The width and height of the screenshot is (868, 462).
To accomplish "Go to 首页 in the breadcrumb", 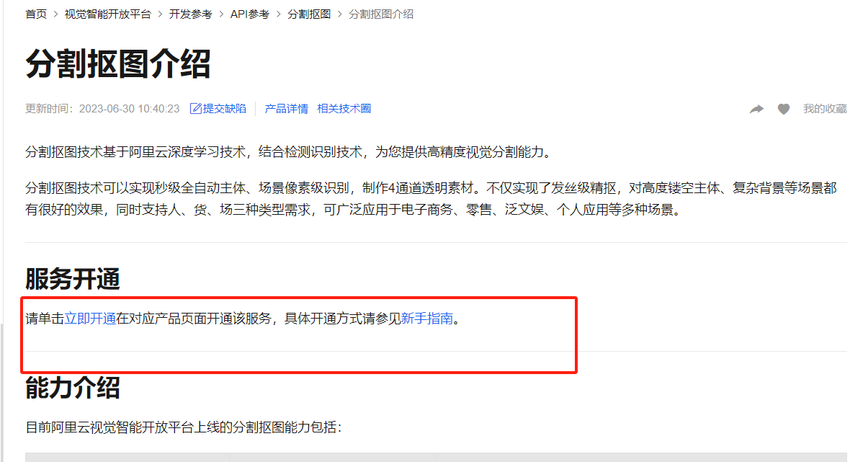I will coord(36,14).
